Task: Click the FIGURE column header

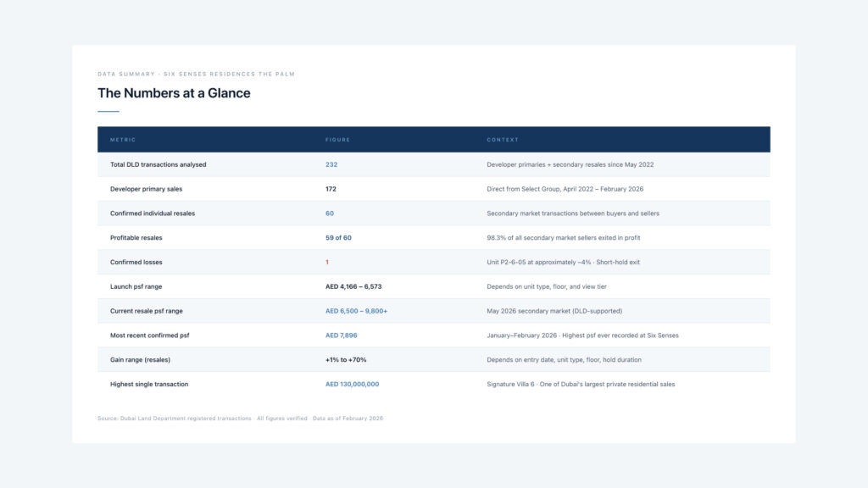Action: pos(337,140)
